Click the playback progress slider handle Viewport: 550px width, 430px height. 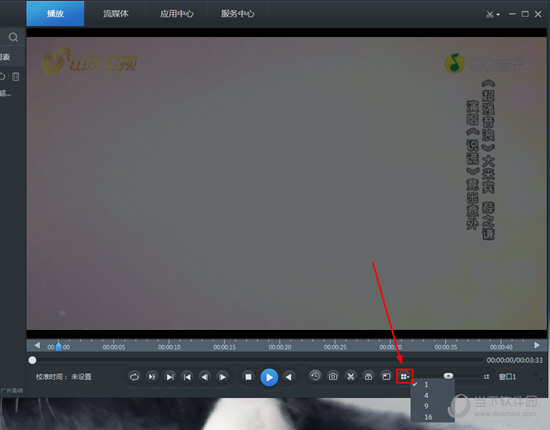(x=32, y=360)
